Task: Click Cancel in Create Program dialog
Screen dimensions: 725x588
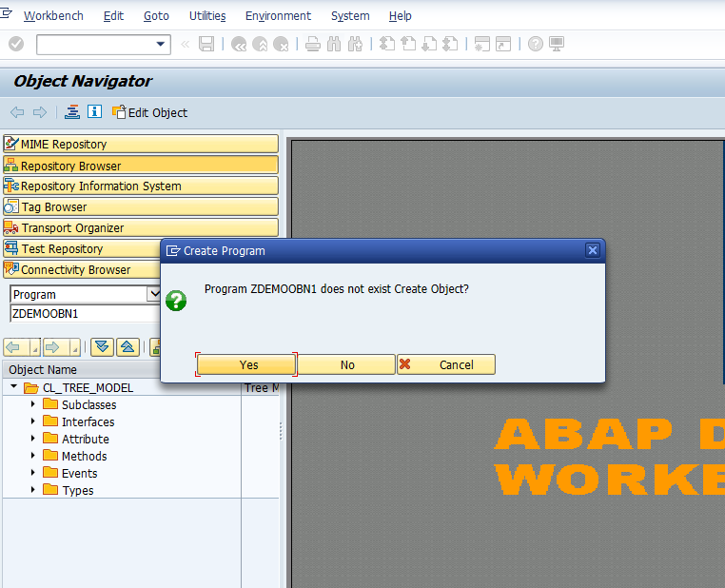Action: point(446,364)
